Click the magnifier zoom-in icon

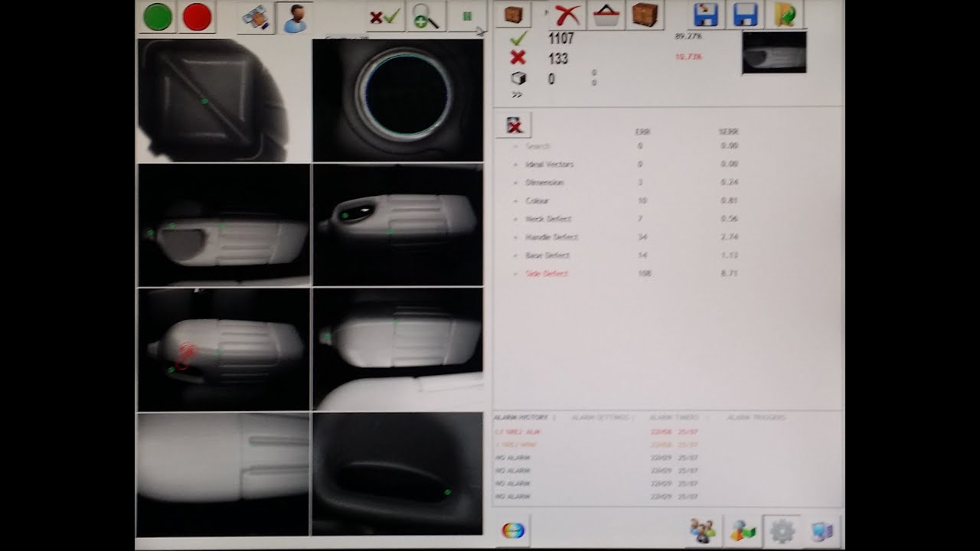click(426, 17)
